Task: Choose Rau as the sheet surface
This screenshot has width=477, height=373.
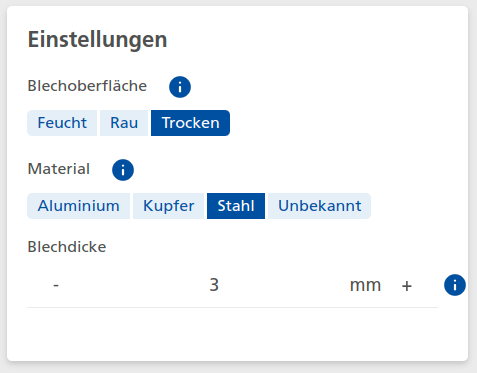Action: click(x=124, y=123)
